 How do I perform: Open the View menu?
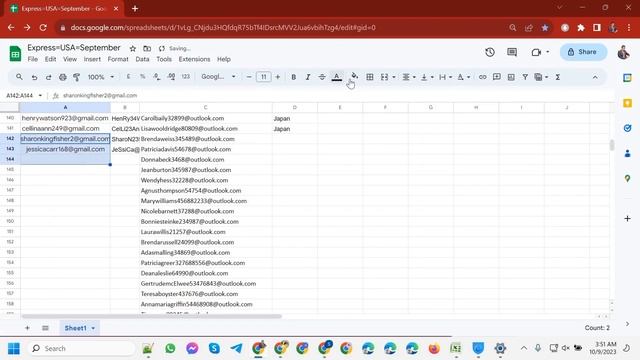click(70, 59)
